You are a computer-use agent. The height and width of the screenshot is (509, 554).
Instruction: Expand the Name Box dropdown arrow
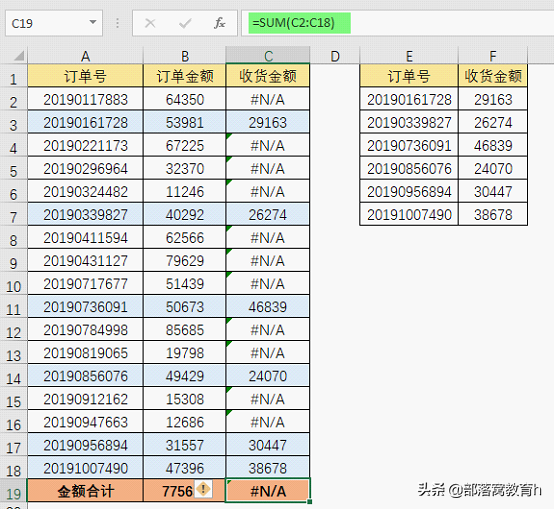tap(93, 22)
